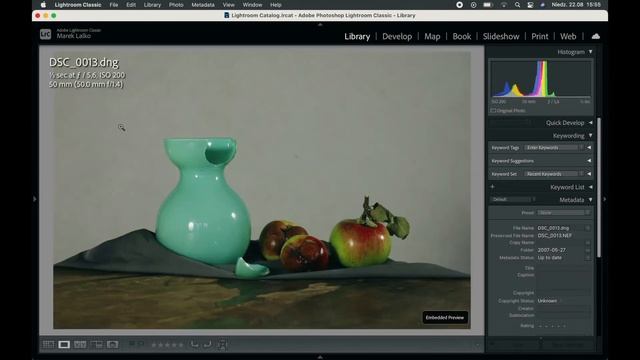Collapse the Keywording panel
This screenshot has width=640, height=360.
(x=590, y=136)
